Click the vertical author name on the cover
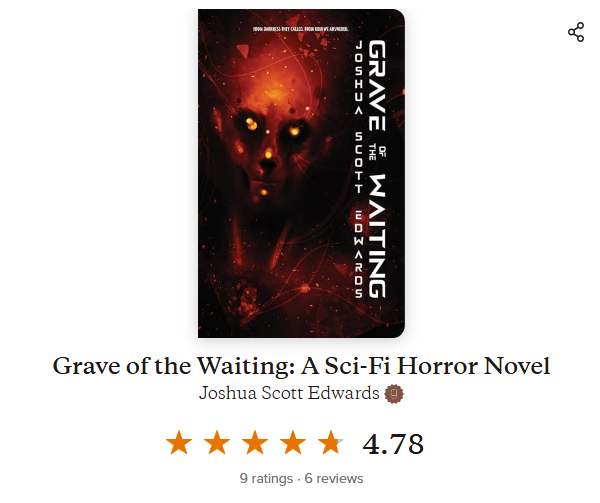 point(359,169)
